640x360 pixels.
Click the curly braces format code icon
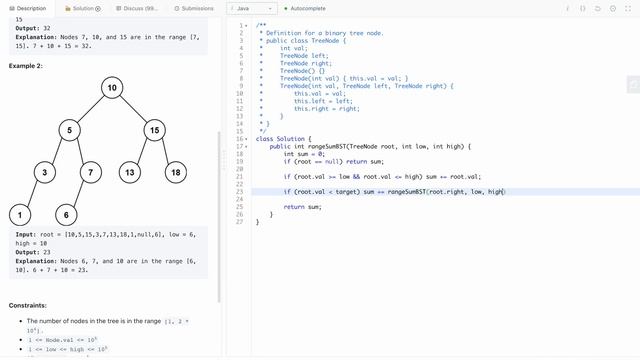click(583, 8)
